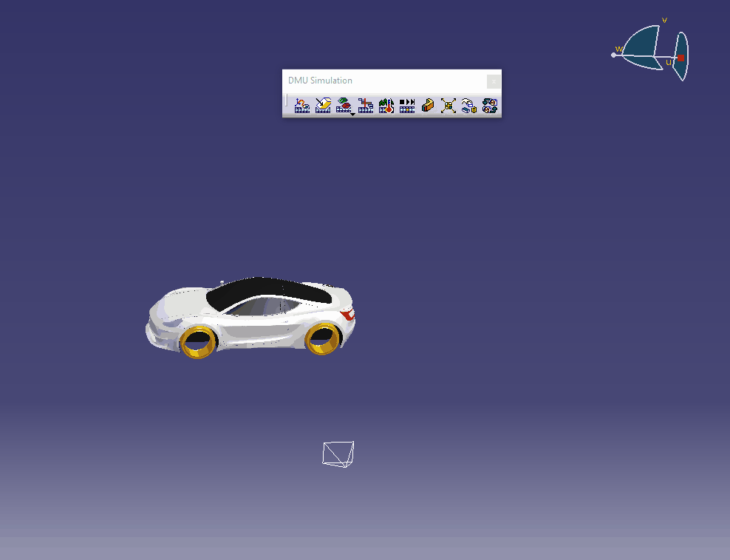
Task: Close the DMU Simulation toolbar
Action: click(494, 81)
